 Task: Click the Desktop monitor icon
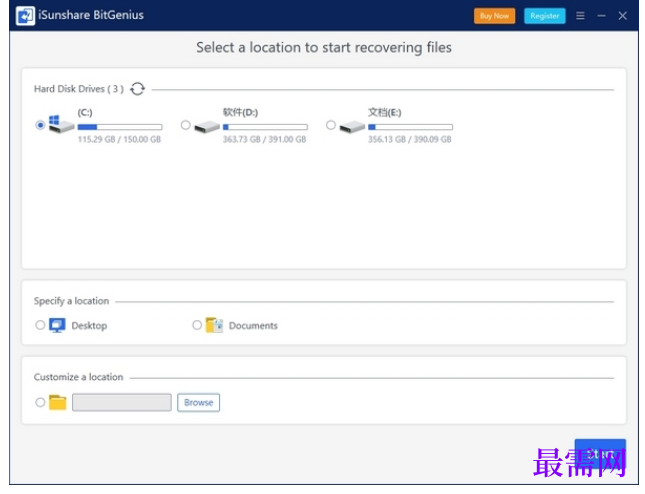pos(57,325)
